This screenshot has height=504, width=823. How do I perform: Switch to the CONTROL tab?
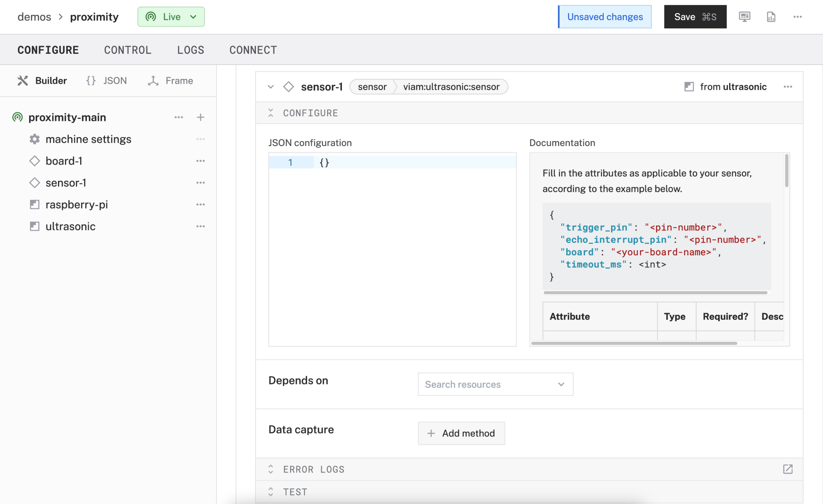(128, 50)
